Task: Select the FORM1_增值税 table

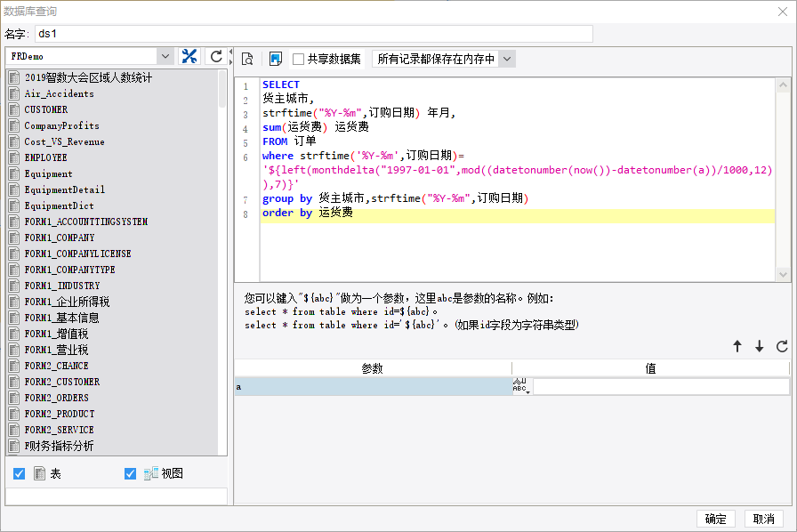Action: pyautogui.click(x=56, y=334)
